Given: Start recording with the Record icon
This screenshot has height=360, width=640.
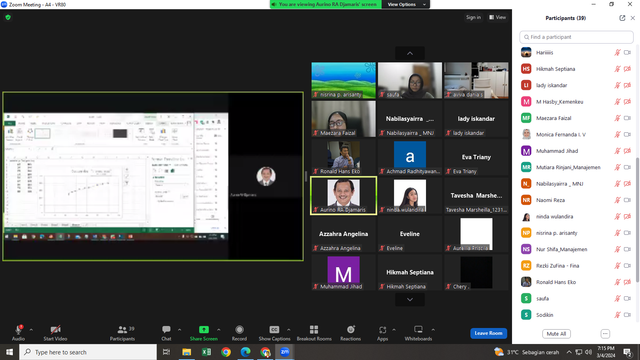Looking at the screenshot, I should pyautogui.click(x=239, y=329).
